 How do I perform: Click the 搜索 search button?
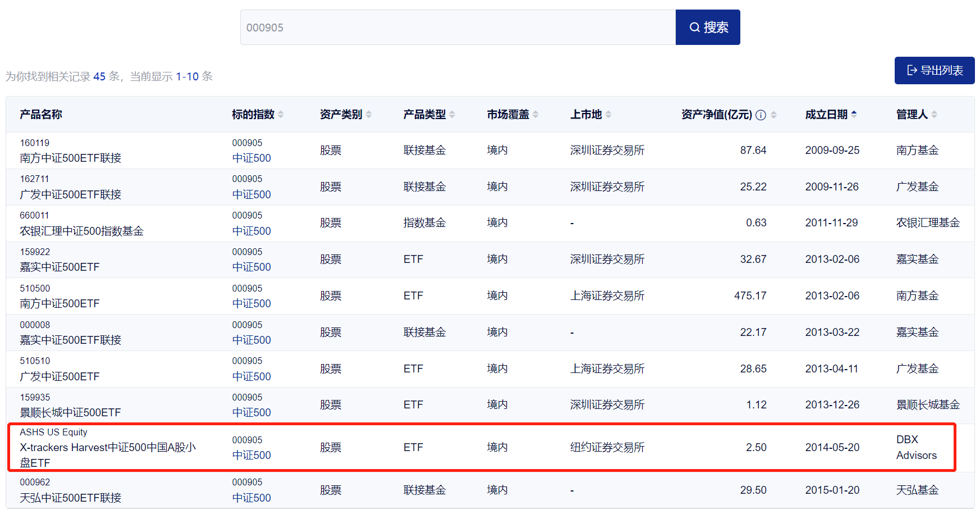(707, 28)
